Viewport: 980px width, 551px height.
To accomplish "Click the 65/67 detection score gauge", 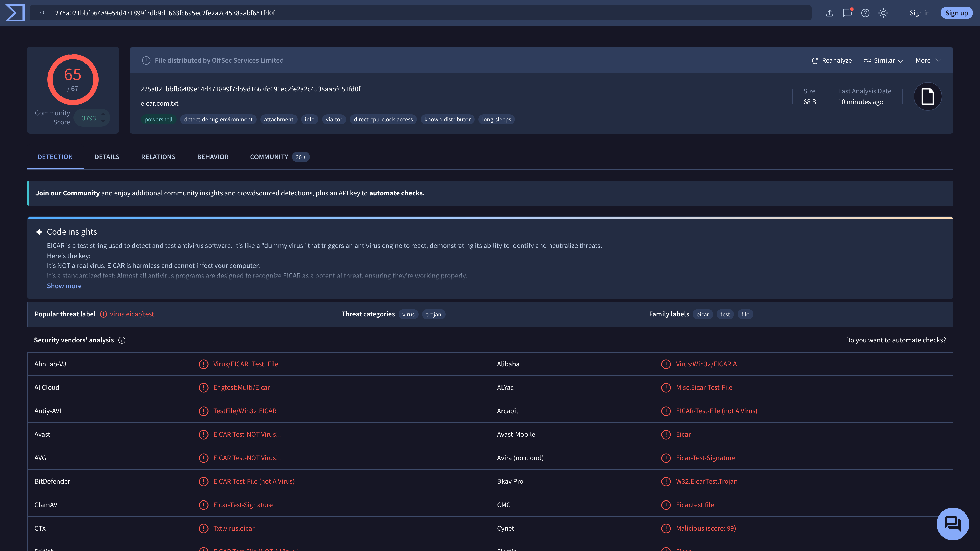I will (x=73, y=80).
